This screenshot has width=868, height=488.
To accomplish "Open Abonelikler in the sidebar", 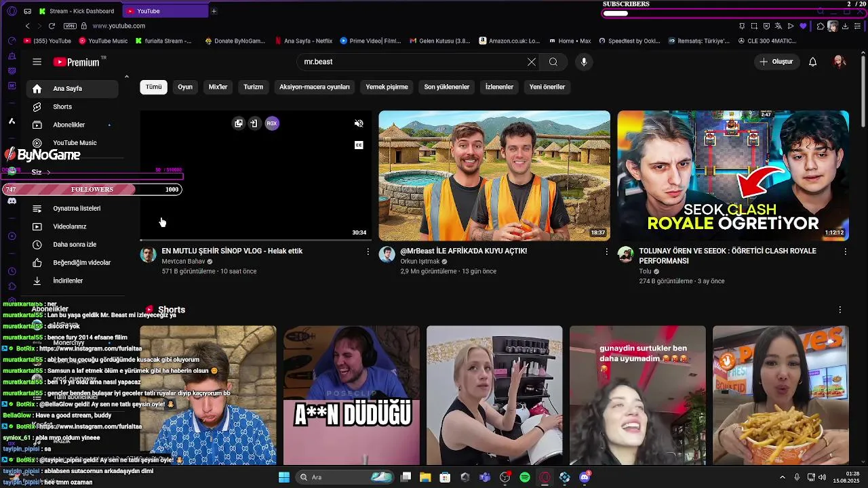I will click(73, 125).
